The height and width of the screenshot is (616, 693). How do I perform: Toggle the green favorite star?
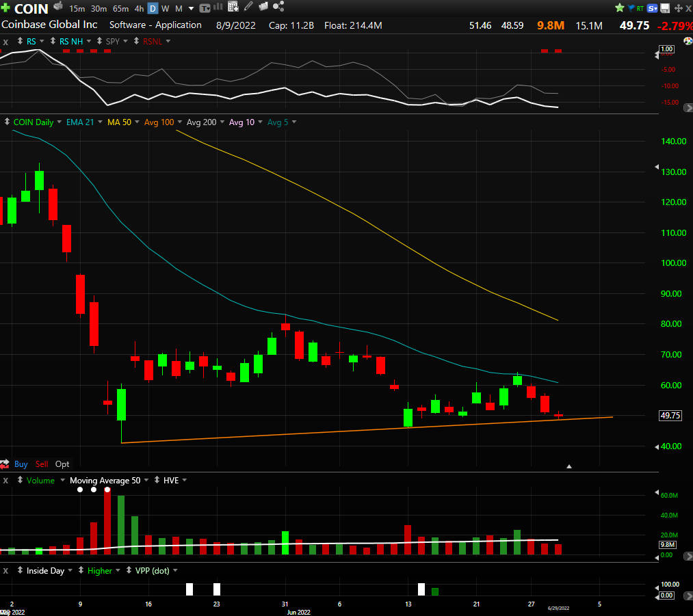[620, 8]
